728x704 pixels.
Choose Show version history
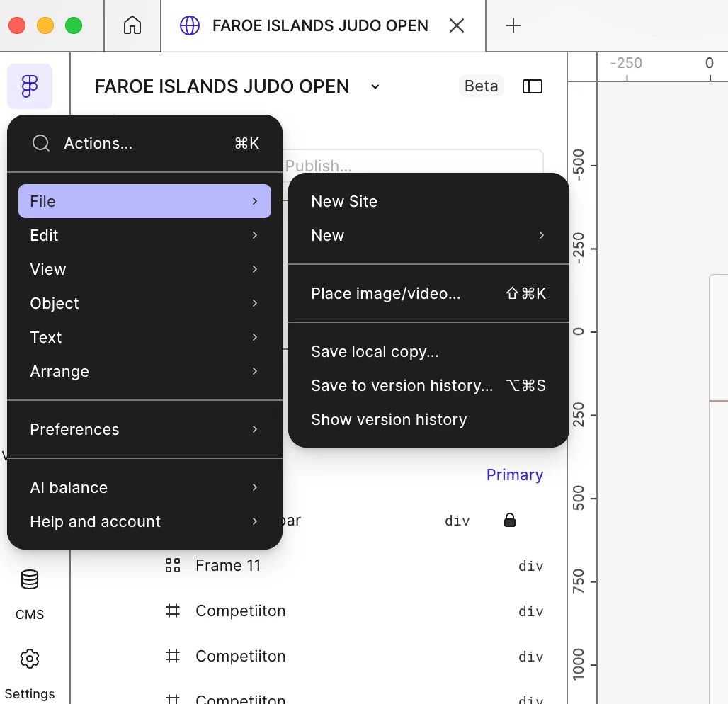[428, 419]
